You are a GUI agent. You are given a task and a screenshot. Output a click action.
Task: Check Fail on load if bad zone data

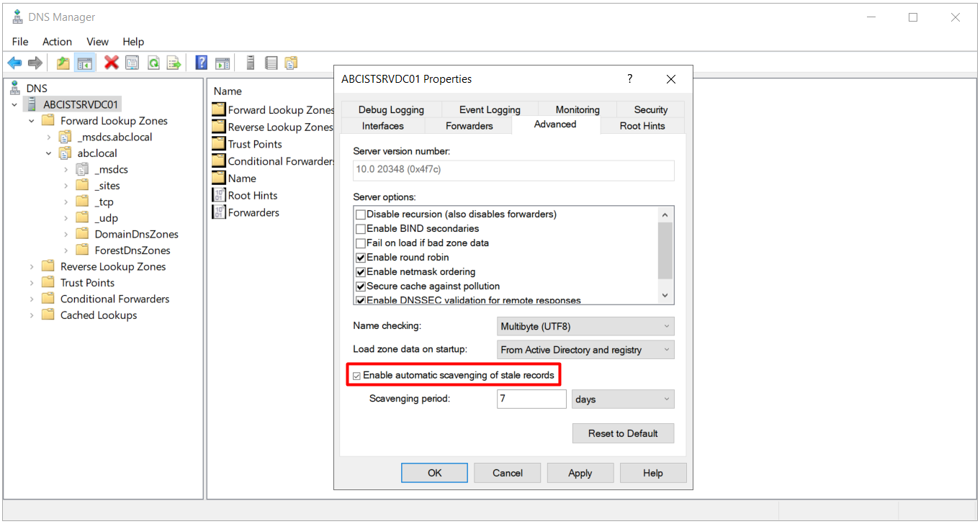coord(361,243)
